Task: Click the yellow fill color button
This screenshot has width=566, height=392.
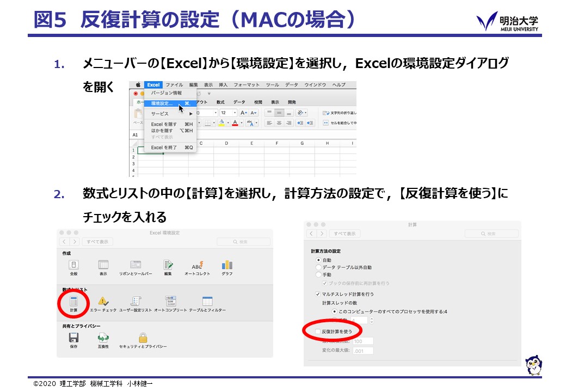Action: coord(222,123)
